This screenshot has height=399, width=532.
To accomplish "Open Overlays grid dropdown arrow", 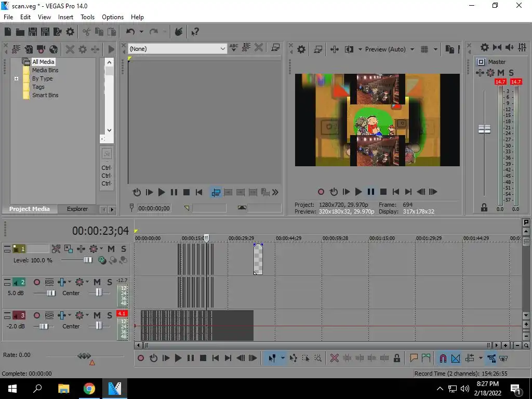I will pyautogui.click(x=436, y=49).
